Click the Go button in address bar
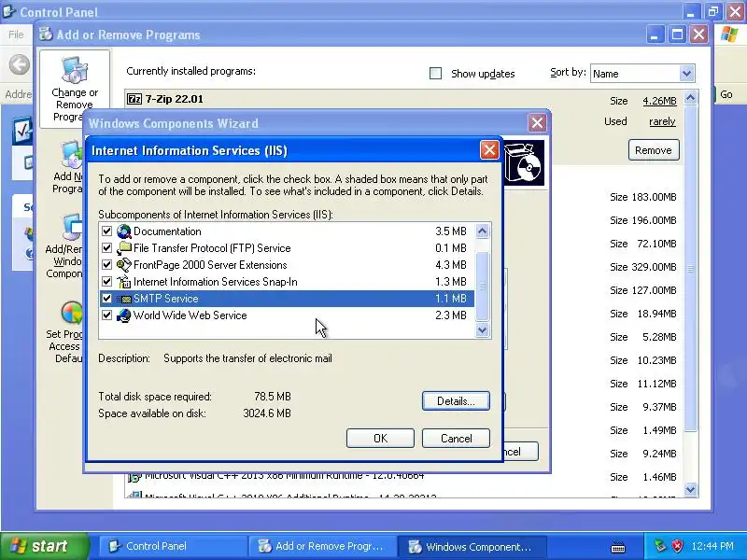The image size is (747, 560). click(726, 94)
